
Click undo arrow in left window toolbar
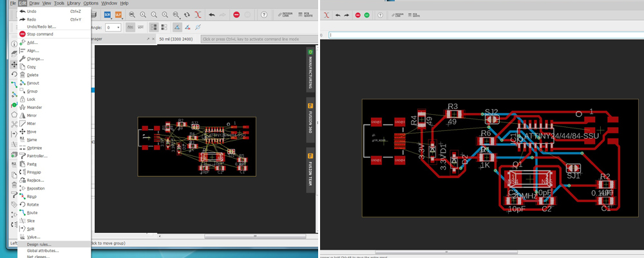[211, 15]
